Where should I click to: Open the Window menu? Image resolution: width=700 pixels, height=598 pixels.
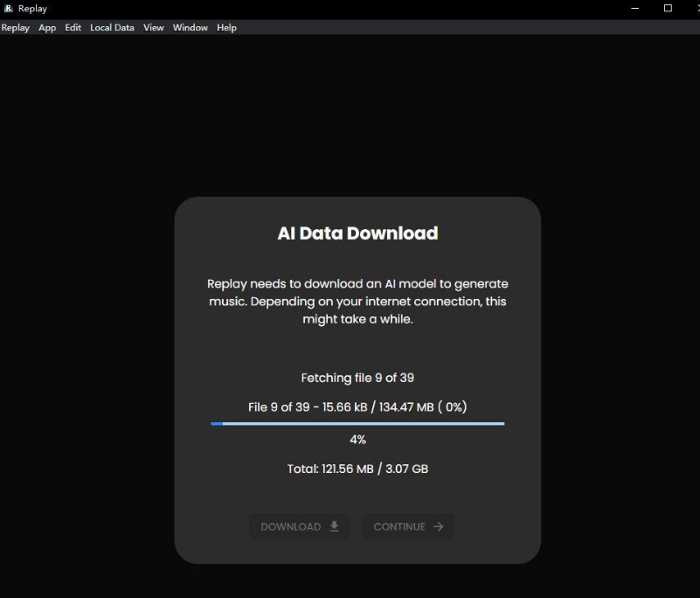[190, 28]
